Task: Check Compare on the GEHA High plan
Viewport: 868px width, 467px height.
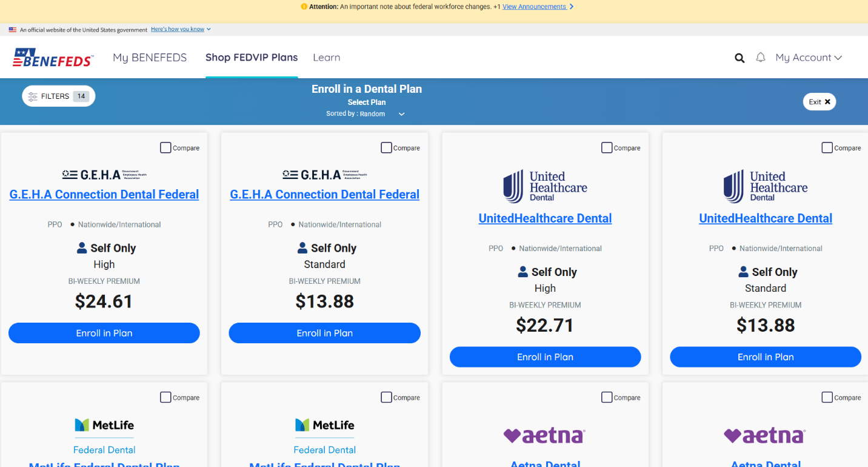Action: 165,147
